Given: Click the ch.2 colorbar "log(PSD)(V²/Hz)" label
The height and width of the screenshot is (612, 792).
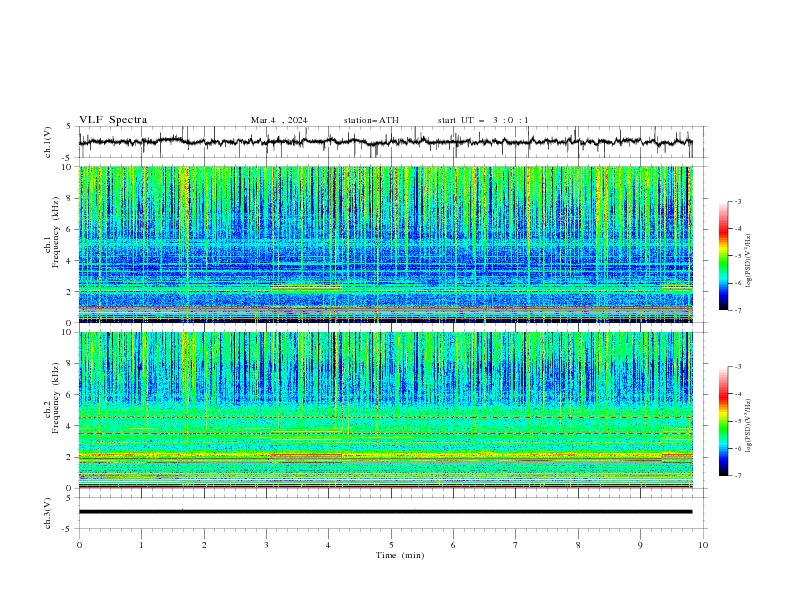Looking at the screenshot, I should [x=749, y=426].
